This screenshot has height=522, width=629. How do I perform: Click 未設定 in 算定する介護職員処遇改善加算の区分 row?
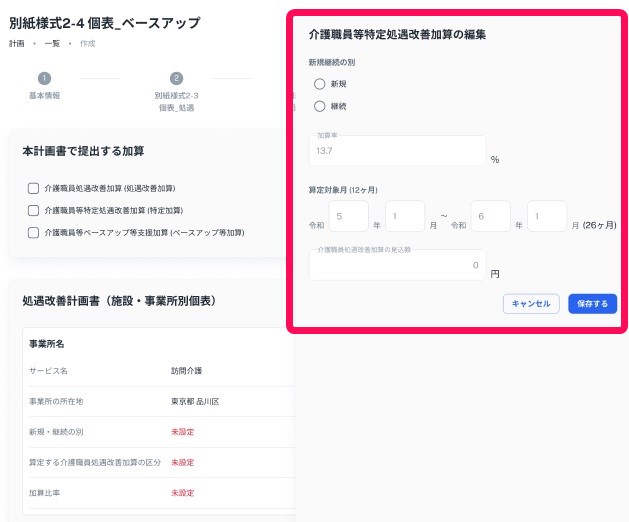coord(183,462)
